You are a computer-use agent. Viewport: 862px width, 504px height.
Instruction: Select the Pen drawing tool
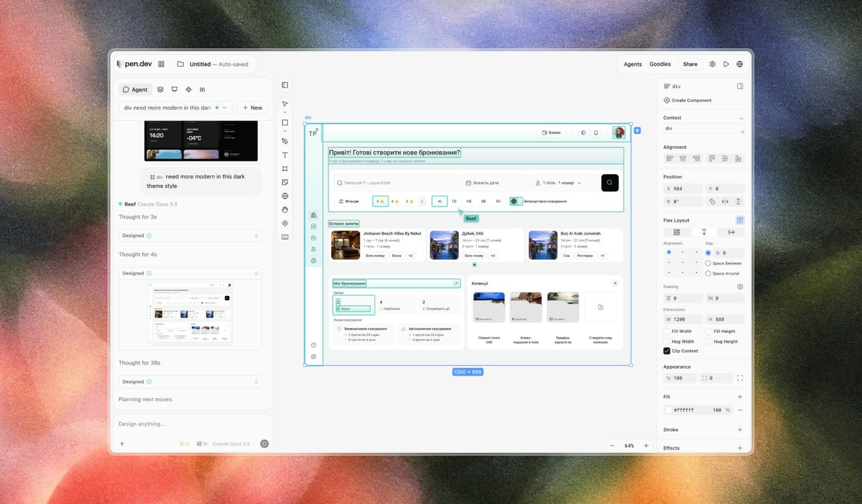[285, 141]
